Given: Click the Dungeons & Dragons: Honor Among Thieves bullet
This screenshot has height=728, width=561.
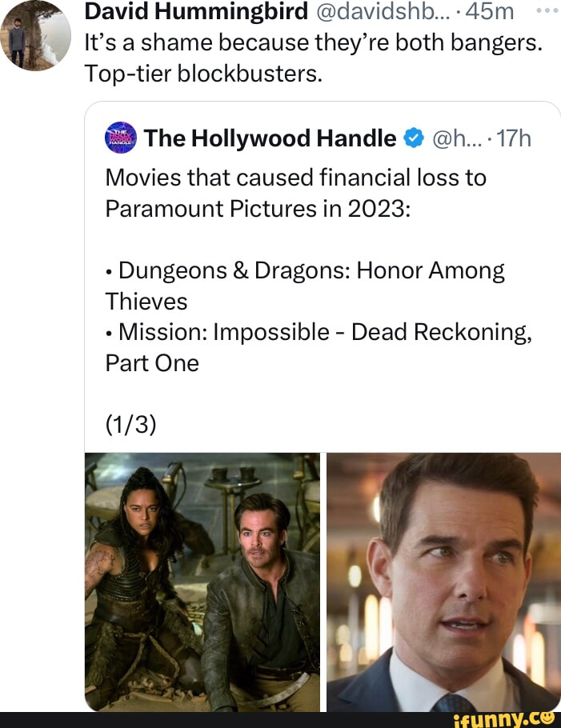Looking at the screenshot, I should (x=305, y=286).
